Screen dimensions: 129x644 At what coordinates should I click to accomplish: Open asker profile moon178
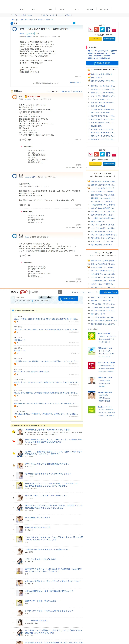point(28,36)
